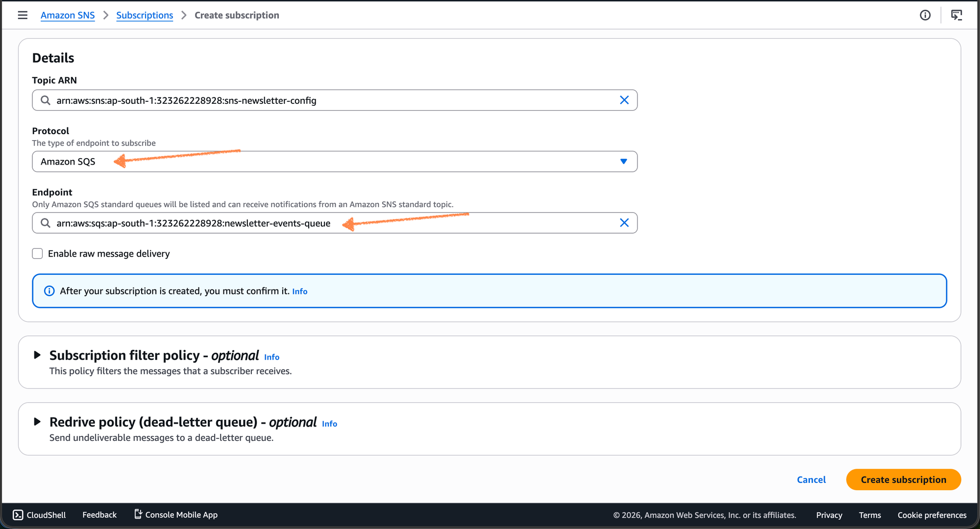Viewport: 980px width, 529px height.
Task: Clear the Topic ARN field with X
Action: coord(624,100)
